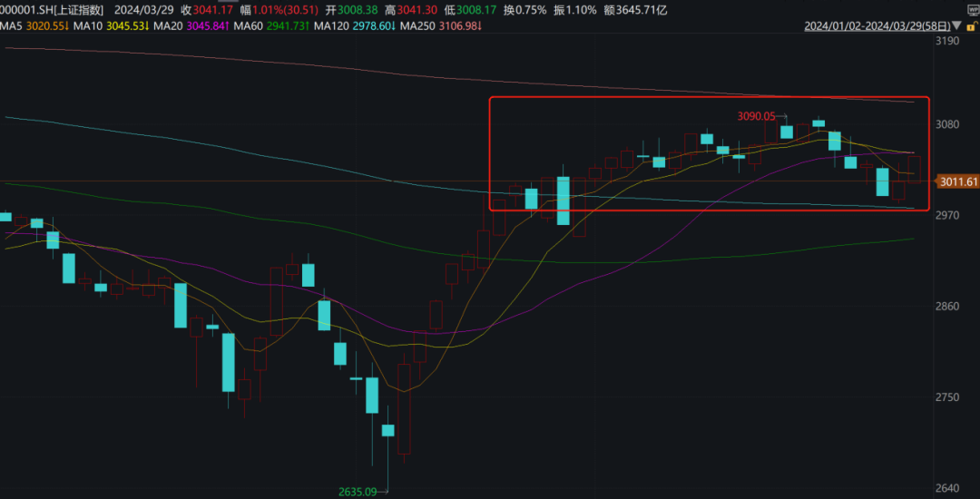Click the 2860 price axis label
This screenshot has width=980, height=499.
(x=949, y=307)
